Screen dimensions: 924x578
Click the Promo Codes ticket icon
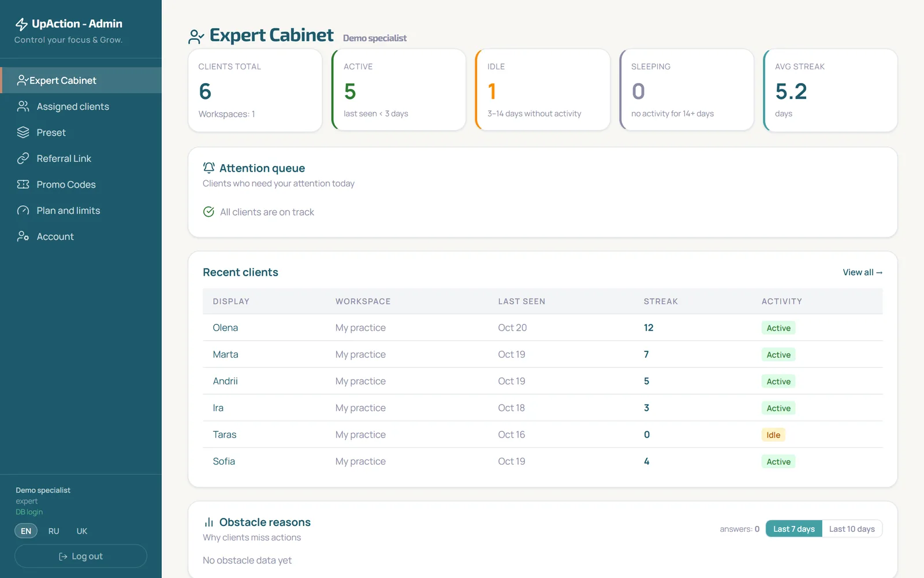(x=23, y=184)
